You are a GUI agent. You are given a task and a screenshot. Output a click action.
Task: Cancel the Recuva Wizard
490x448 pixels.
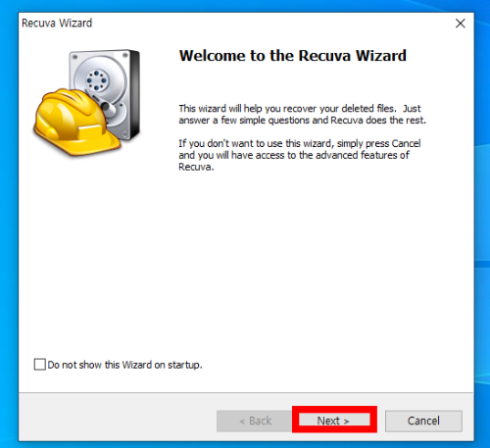pyautogui.click(x=423, y=421)
